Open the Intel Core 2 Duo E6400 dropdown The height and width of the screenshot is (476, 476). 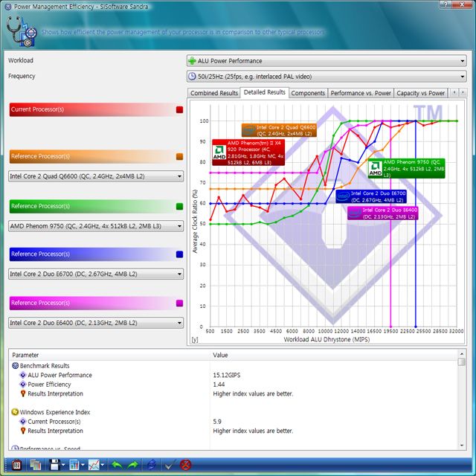point(96,323)
